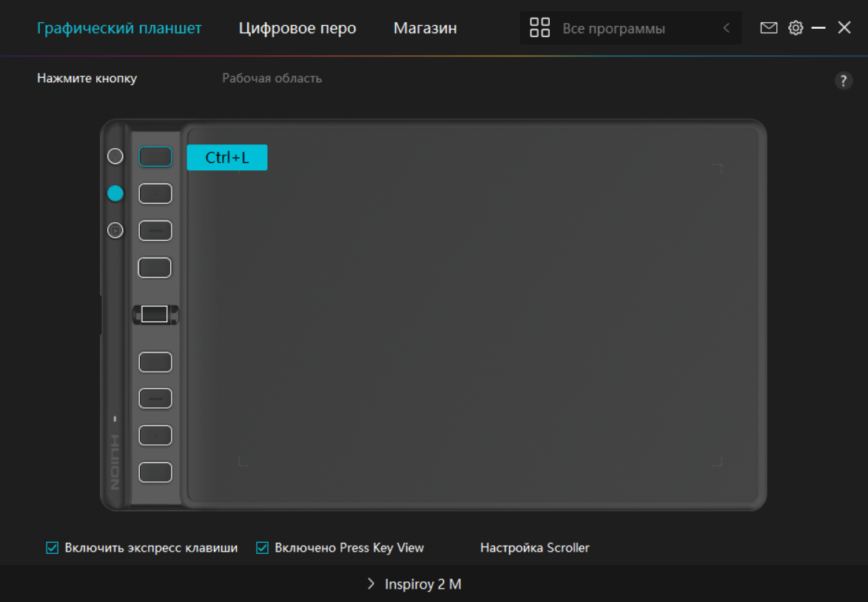The width and height of the screenshot is (868, 602).
Task: Open the mail messages icon
Action: 769,28
